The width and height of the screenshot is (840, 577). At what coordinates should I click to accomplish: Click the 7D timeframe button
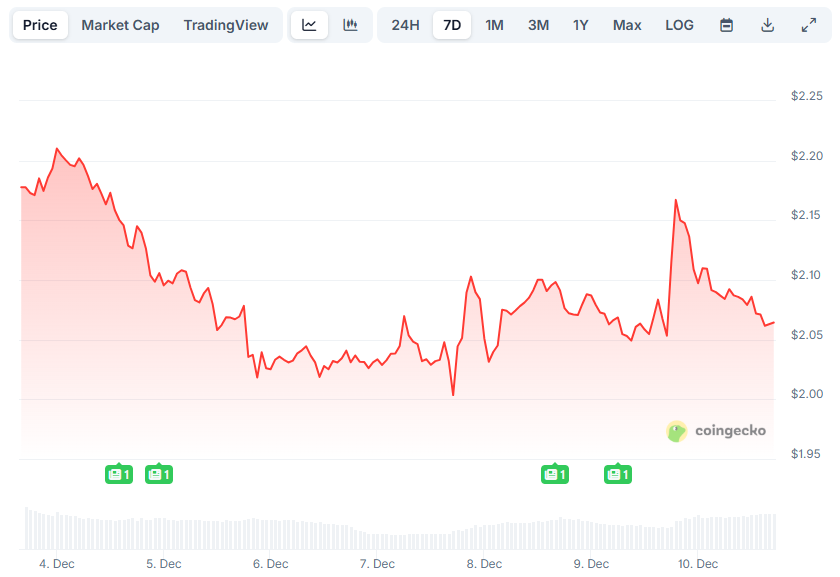click(x=451, y=25)
